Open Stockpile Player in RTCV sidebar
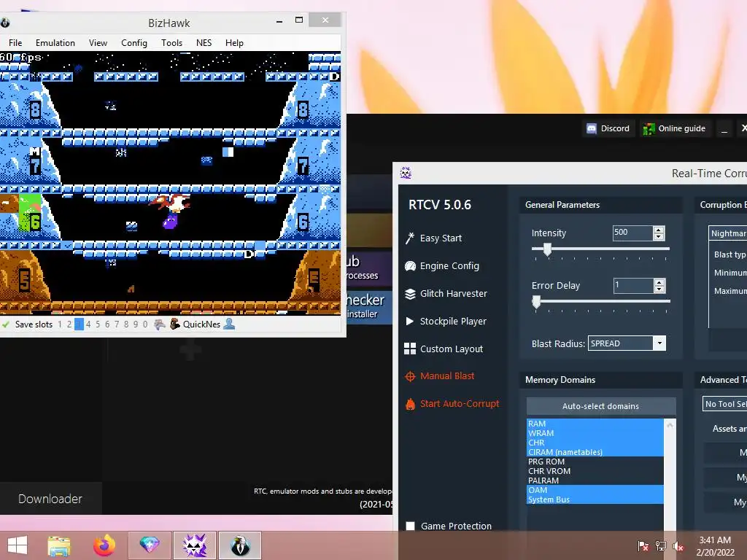The height and width of the screenshot is (560, 747). [x=446, y=321]
